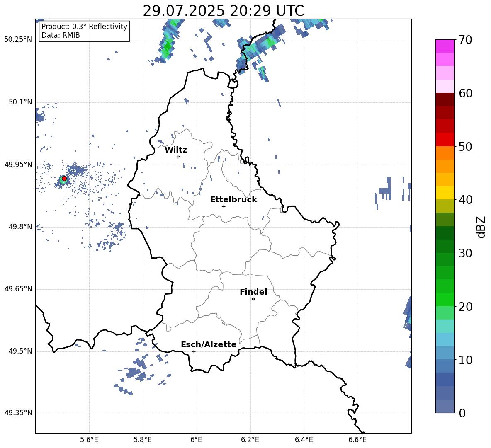Viewport: 491px width, 448px height.
Task: Click colorbar tick label 20
Action: click(466, 307)
